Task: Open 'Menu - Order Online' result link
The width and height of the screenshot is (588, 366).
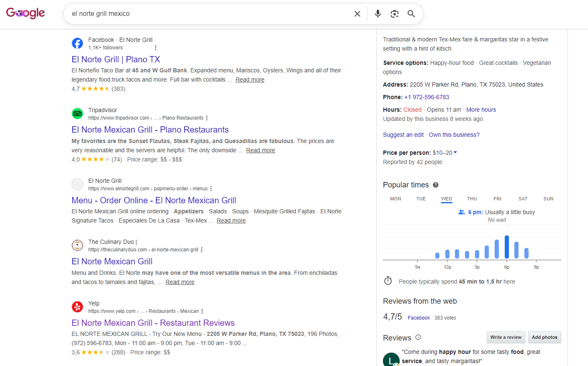Action: point(154,200)
